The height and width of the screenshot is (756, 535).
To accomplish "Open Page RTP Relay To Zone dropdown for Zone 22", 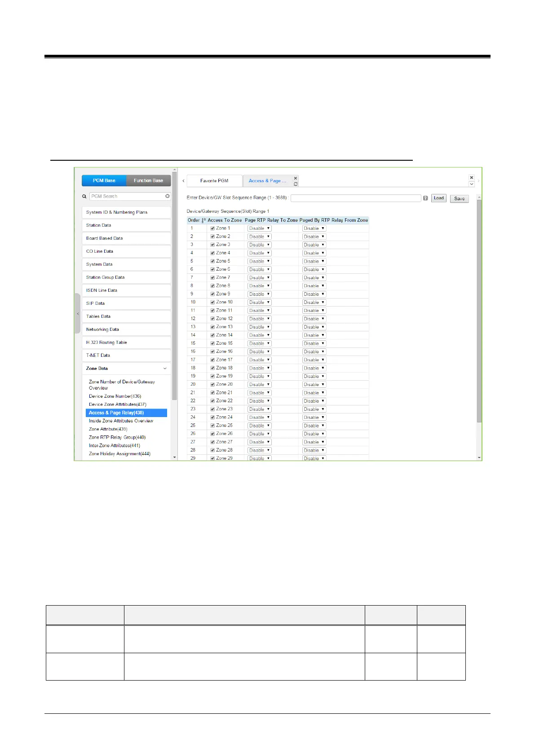I will (x=260, y=401).
